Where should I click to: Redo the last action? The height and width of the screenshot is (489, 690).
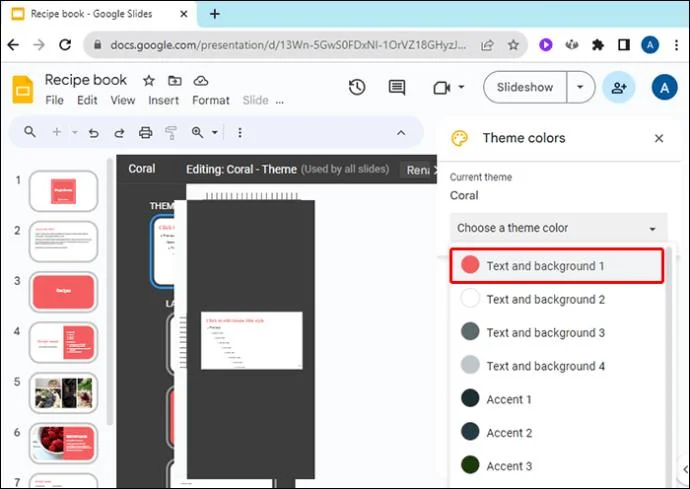click(x=119, y=132)
